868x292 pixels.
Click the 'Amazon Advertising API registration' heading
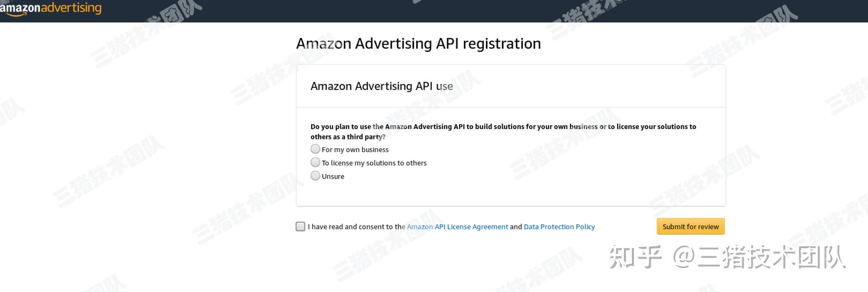[x=418, y=43]
